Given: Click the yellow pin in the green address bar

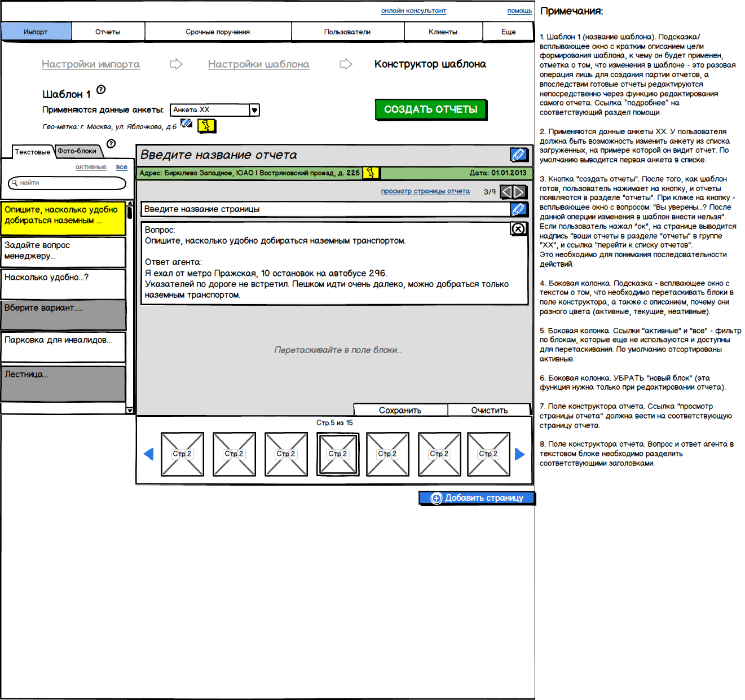Looking at the screenshot, I should (x=371, y=173).
